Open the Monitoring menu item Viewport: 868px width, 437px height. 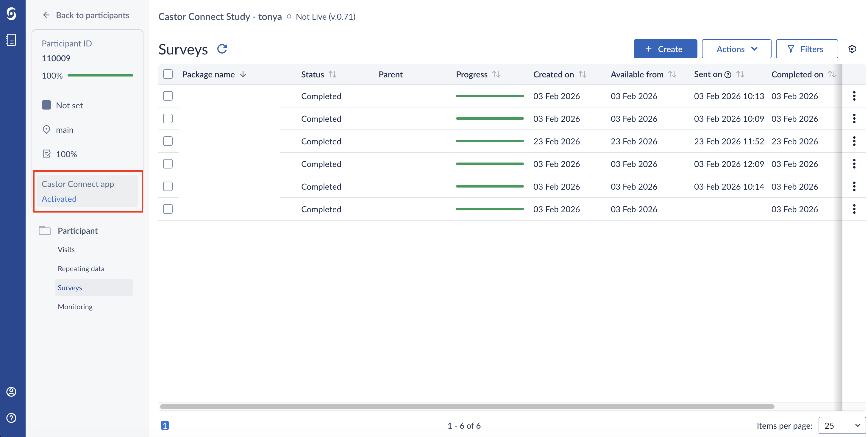(x=75, y=307)
